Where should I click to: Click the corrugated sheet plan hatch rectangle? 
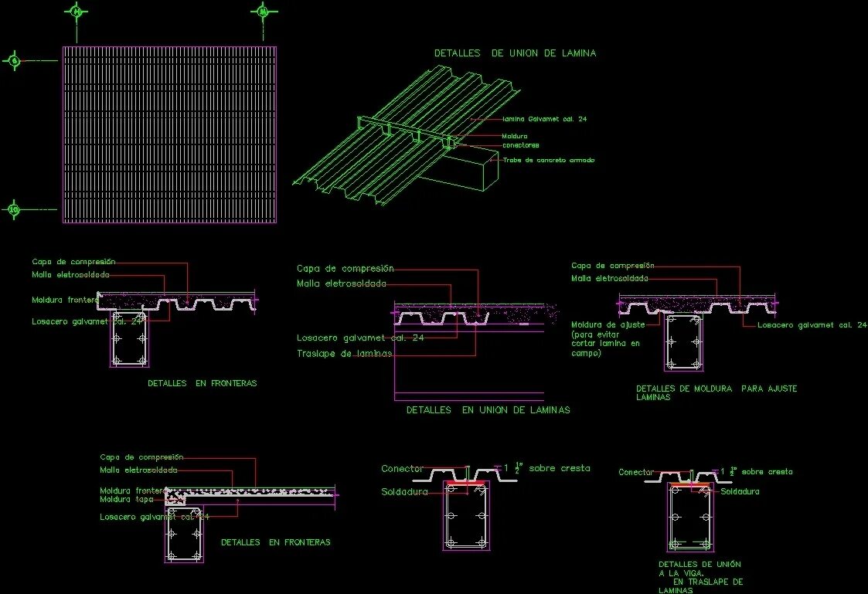coord(169,135)
